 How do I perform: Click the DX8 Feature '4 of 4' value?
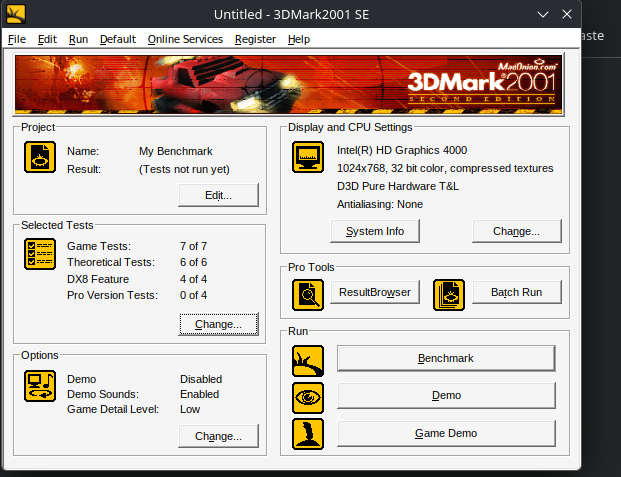(193, 279)
